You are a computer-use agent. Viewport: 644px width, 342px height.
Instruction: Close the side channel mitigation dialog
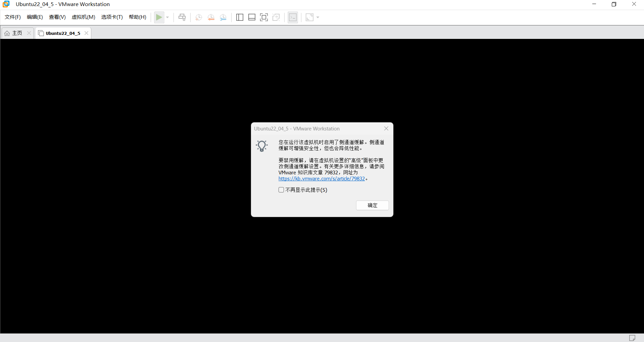[x=386, y=128]
